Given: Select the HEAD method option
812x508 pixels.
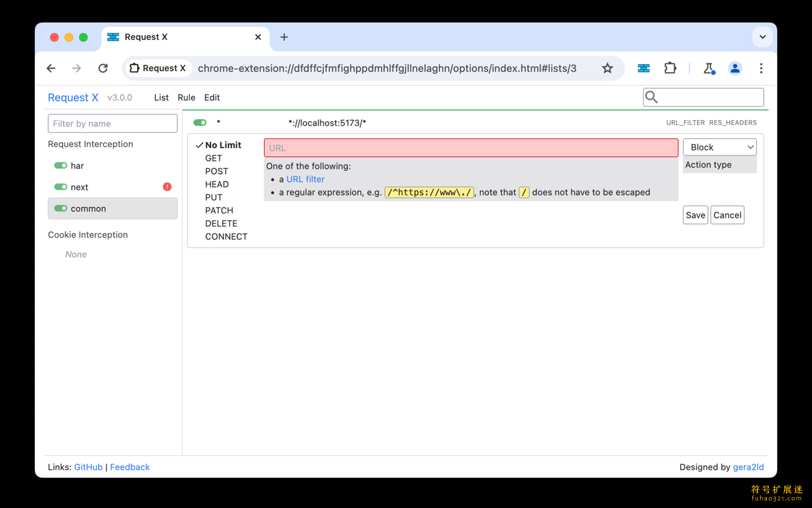Looking at the screenshot, I should (x=217, y=184).
